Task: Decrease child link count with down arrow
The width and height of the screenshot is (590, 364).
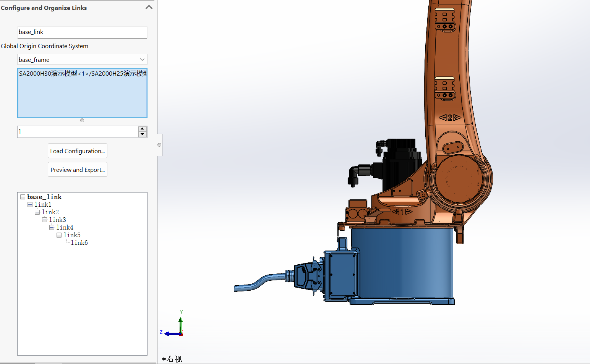Action: 143,134
